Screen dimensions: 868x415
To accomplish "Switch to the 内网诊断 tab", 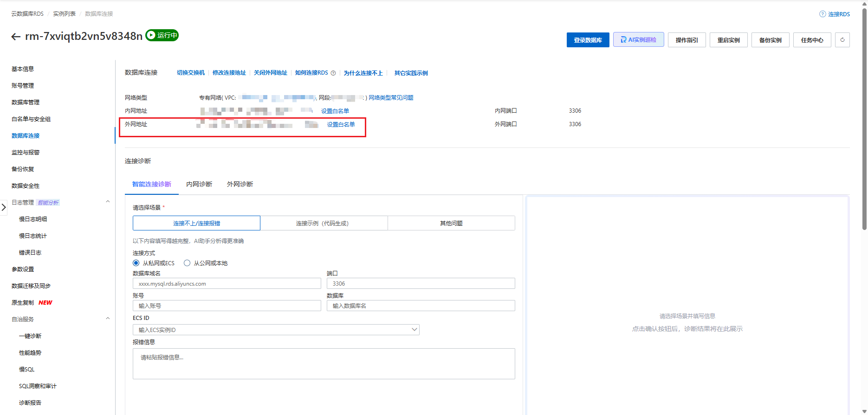I will [x=199, y=184].
